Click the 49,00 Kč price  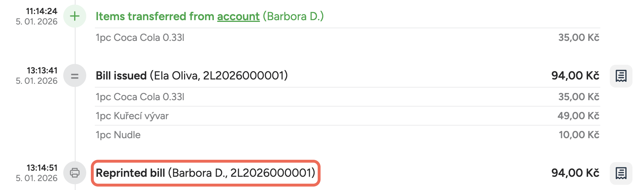[578, 116]
